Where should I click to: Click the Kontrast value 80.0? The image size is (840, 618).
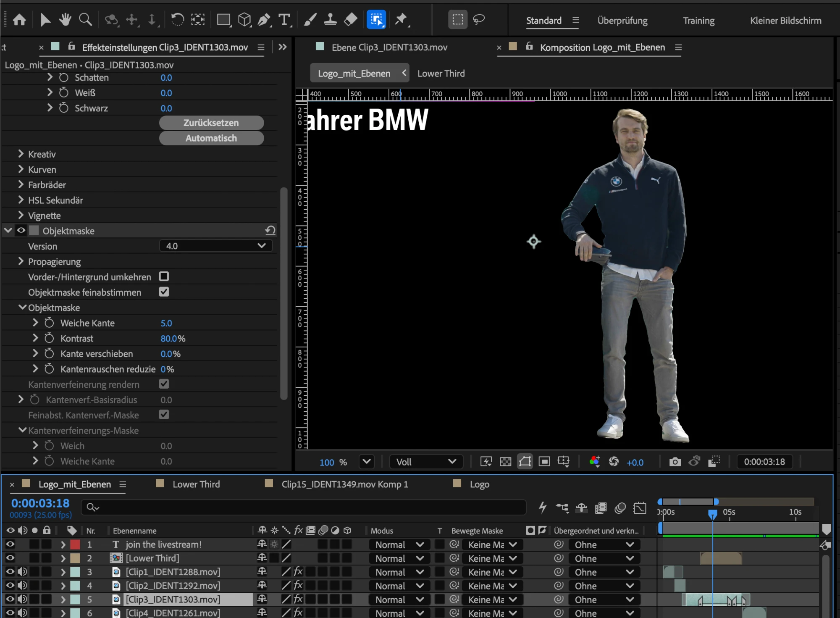tap(168, 339)
